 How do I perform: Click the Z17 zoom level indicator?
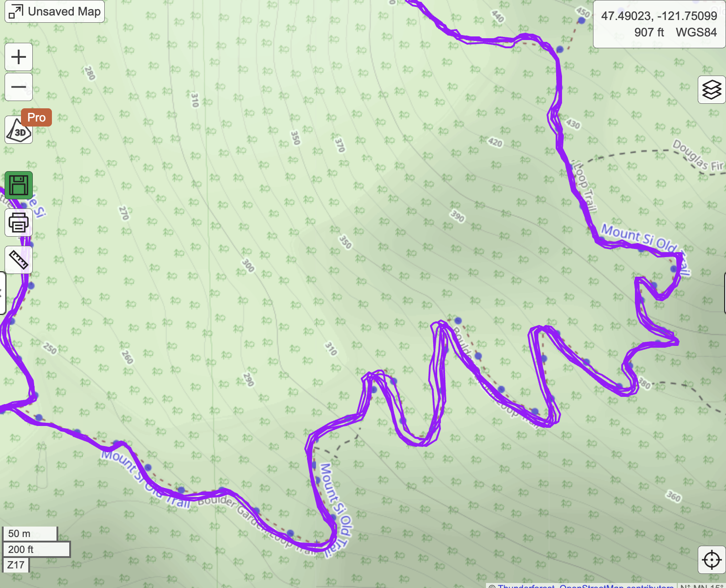pos(16,565)
